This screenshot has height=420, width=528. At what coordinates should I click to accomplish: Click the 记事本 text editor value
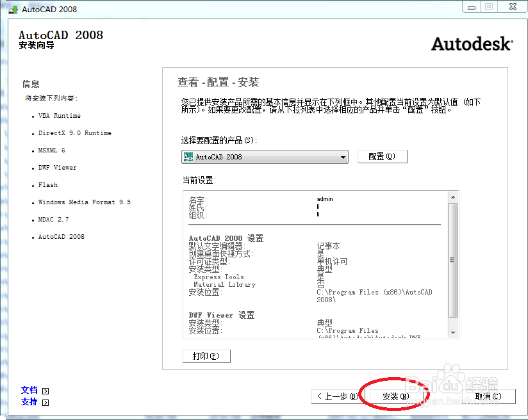[x=328, y=246]
